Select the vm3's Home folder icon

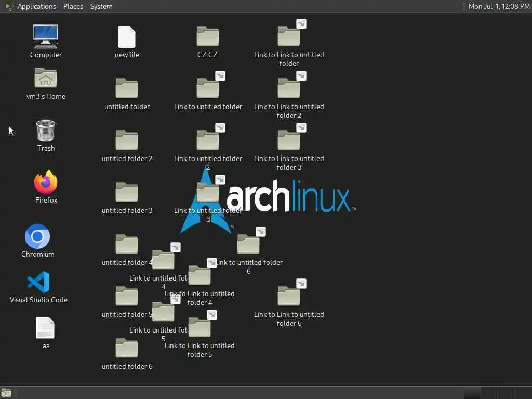pos(46,78)
